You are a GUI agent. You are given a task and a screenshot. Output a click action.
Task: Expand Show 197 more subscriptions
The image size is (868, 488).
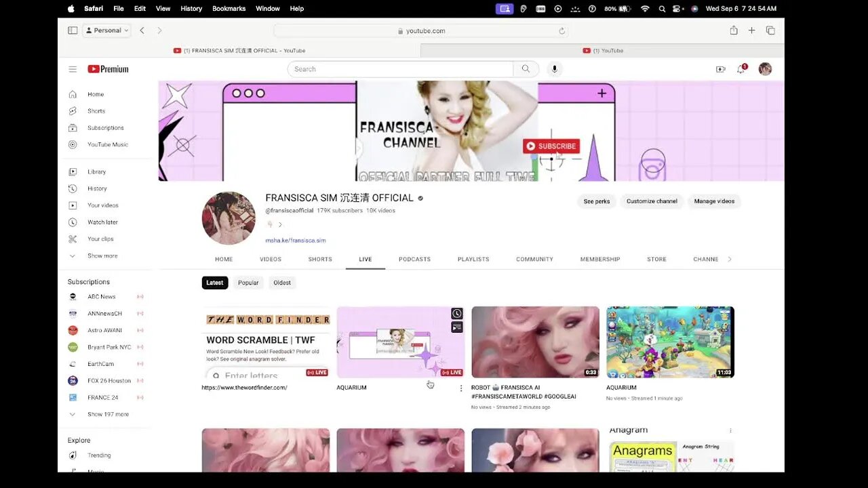coord(108,414)
